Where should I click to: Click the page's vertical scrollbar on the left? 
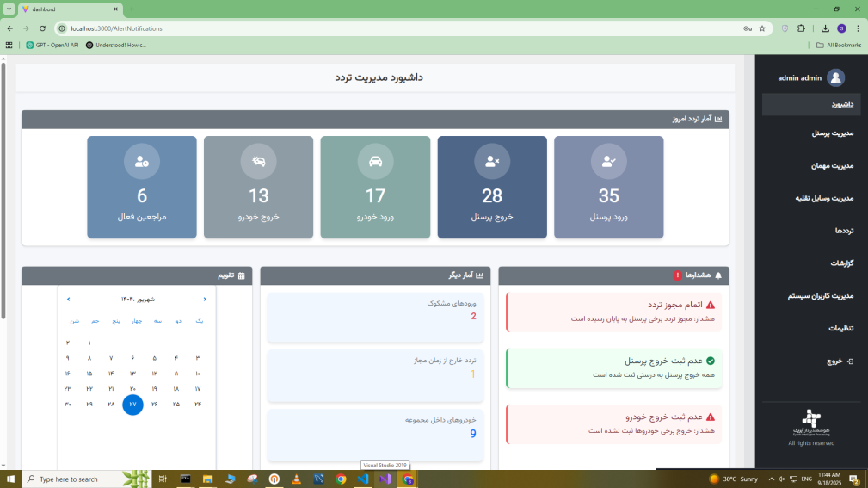3,189
